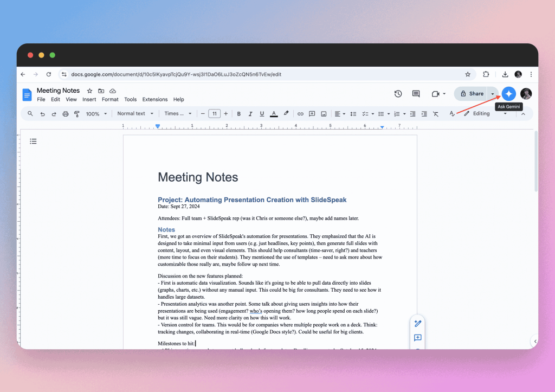View cloud save status icon
This screenshot has height=392, width=555.
coord(113,91)
